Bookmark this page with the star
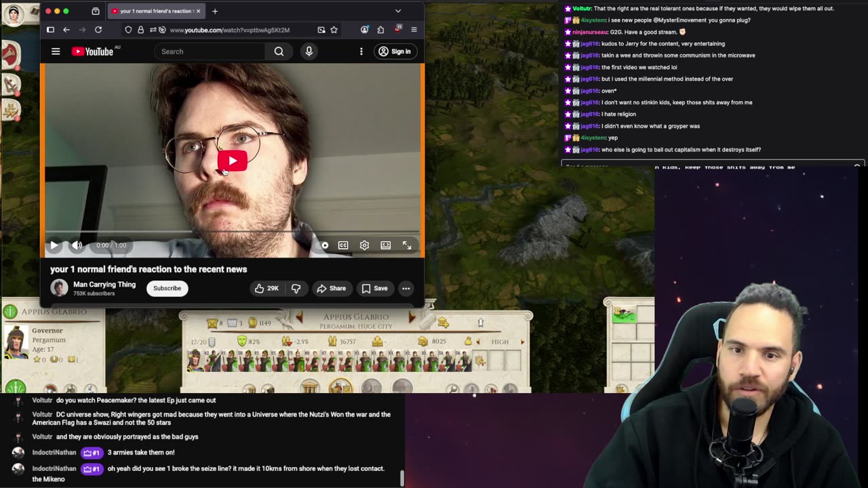Viewport: 868px width, 488px height. point(334,30)
